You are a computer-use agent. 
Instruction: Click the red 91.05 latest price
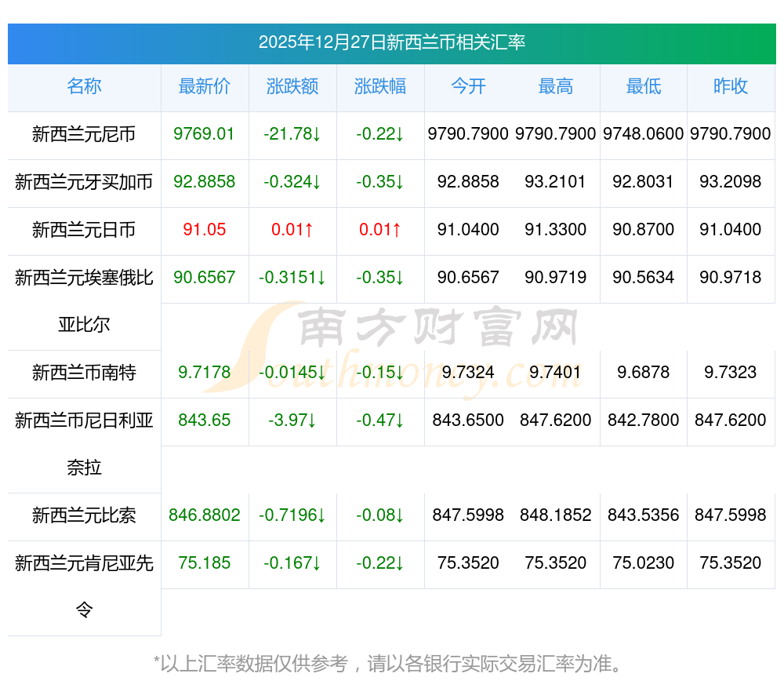pos(205,230)
